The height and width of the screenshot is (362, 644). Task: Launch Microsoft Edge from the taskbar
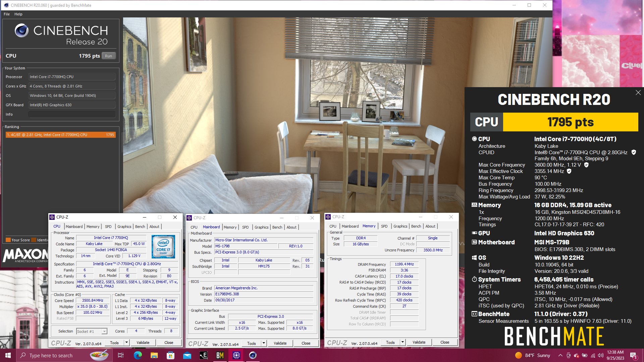coord(138,355)
